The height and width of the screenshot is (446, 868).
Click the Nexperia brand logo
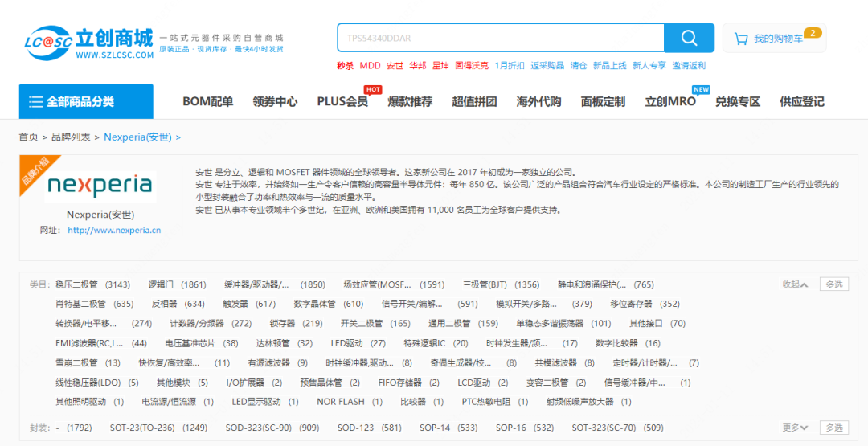(100, 186)
